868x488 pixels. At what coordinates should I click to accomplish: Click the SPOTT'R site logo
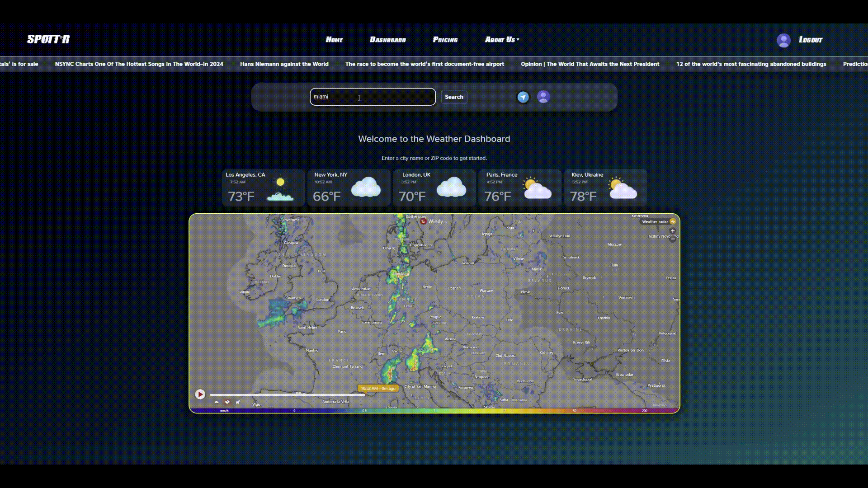pyautogui.click(x=48, y=39)
